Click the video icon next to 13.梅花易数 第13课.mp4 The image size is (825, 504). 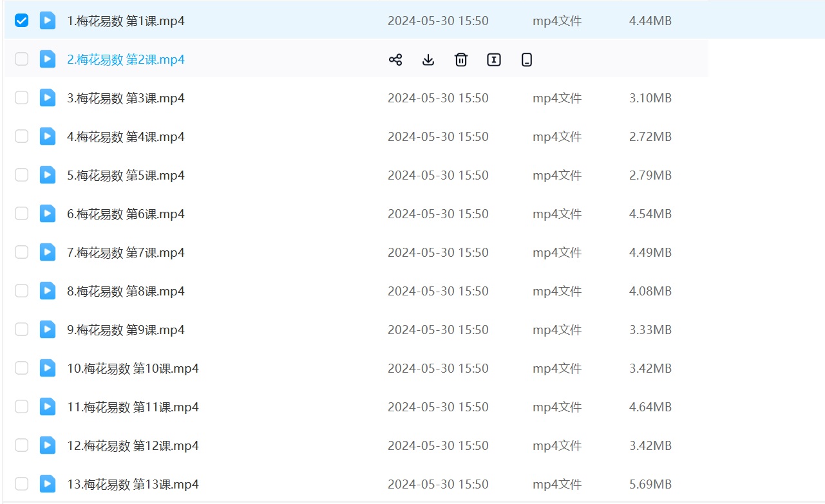(x=48, y=484)
